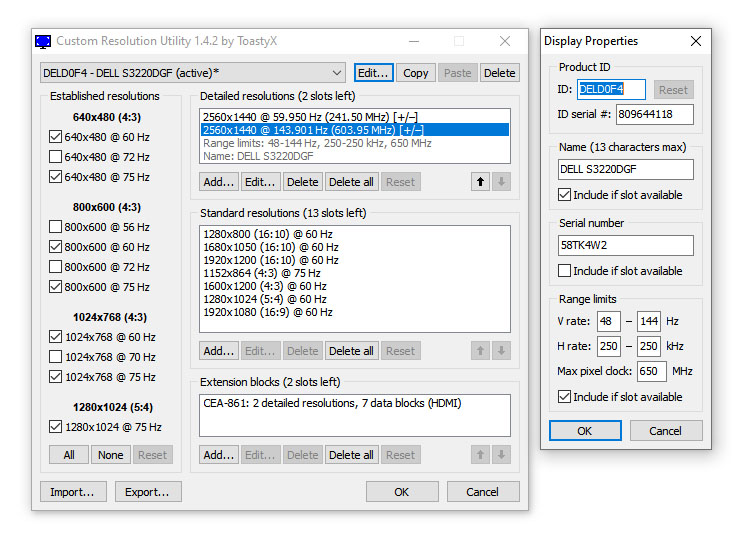Toggle Name 'Include if slot available' checkbox
Screen dimensions: 740x540
pyautogui.click(x=564, y=195)
